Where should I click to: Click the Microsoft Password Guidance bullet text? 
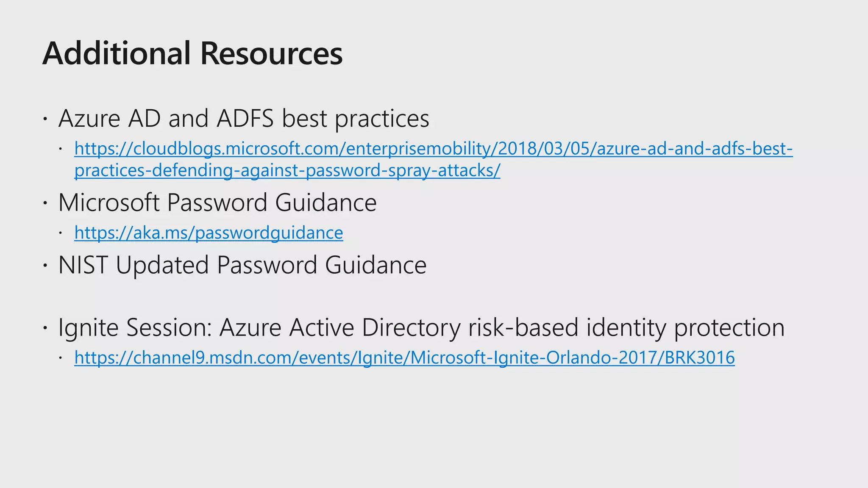[217, 202]
